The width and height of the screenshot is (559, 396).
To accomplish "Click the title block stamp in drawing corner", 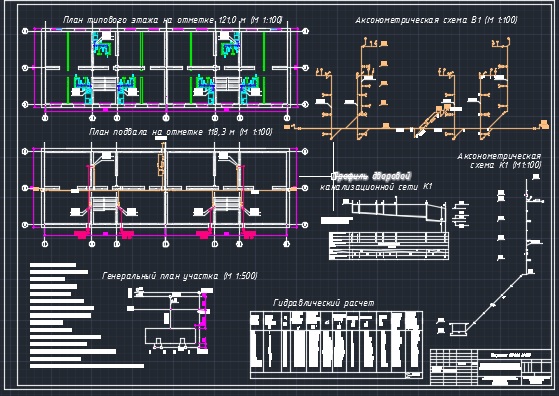I will pyautogui.click(x=491, y=367).
